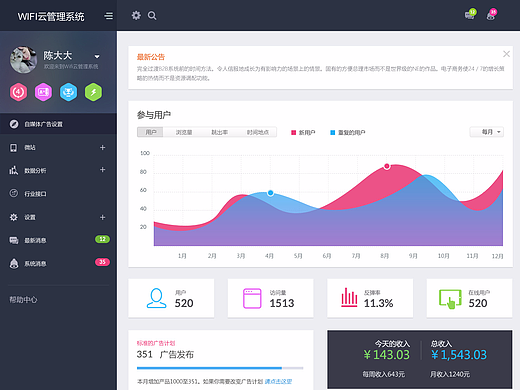The image size is (520, 390).
Task: Click the blue user icon in 用户 card
Action: [156, 298]
